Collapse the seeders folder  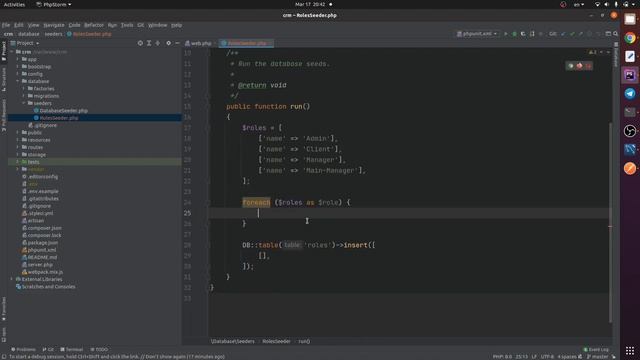tap(24, 103)
